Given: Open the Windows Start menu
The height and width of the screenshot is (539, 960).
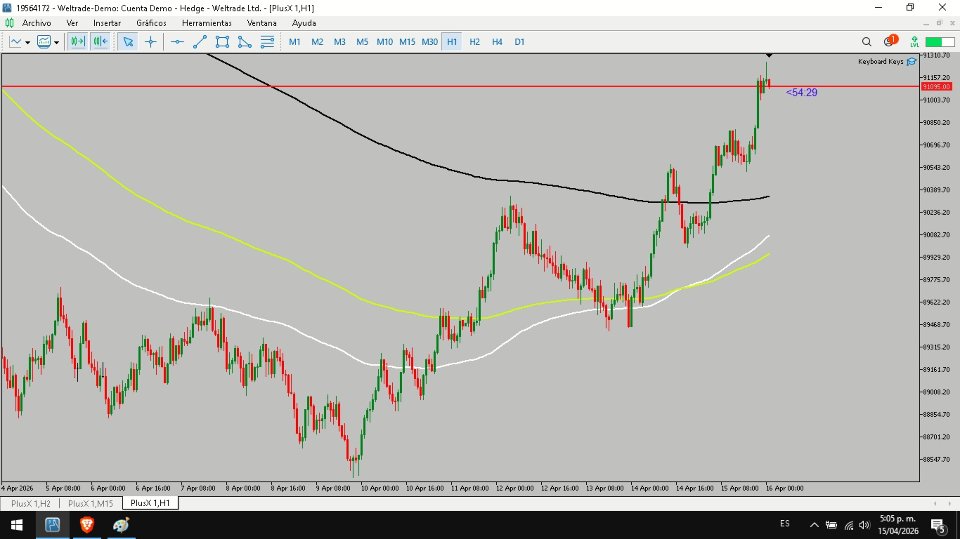Looking at the screenshot, I should (17, 525).
